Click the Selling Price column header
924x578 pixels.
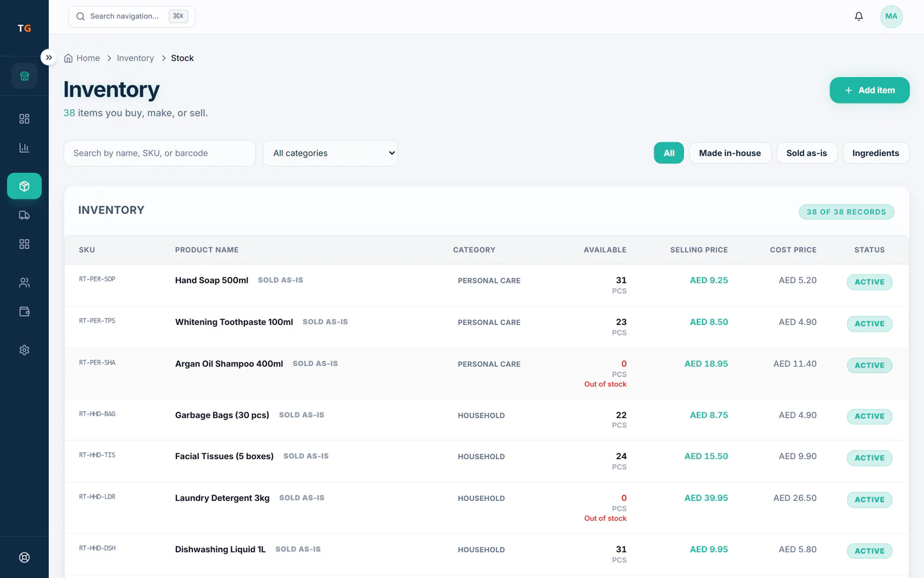[x=699, y=250]
